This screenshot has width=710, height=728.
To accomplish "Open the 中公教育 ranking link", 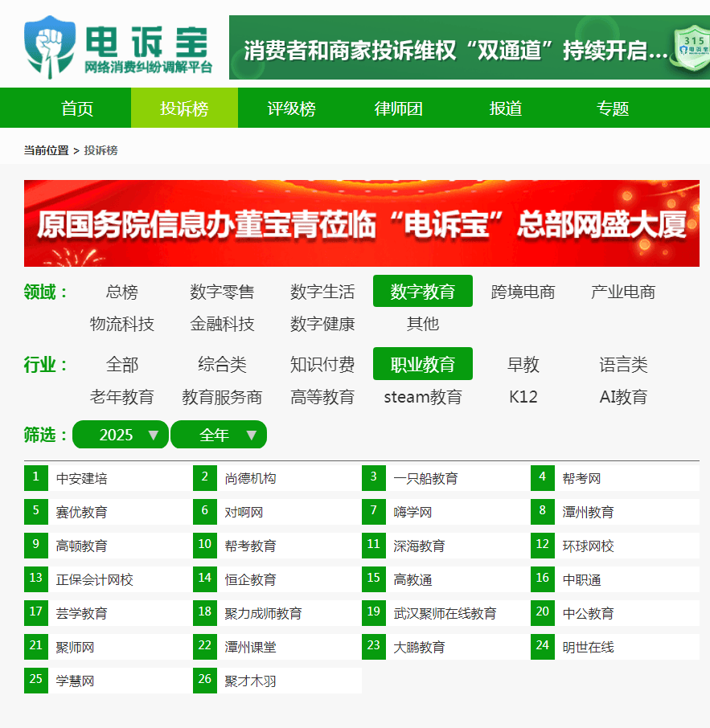I will click(588, 614).
